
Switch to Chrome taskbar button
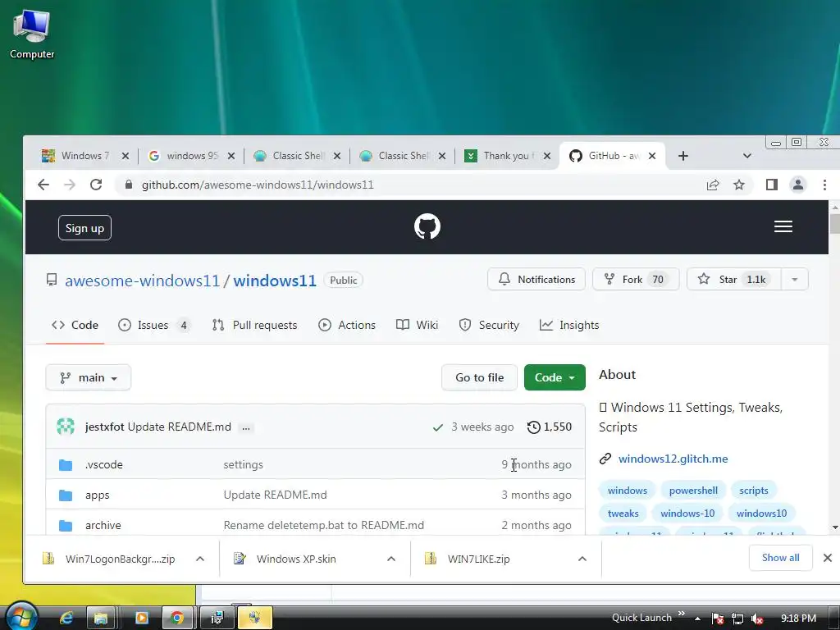click(177, 619)
